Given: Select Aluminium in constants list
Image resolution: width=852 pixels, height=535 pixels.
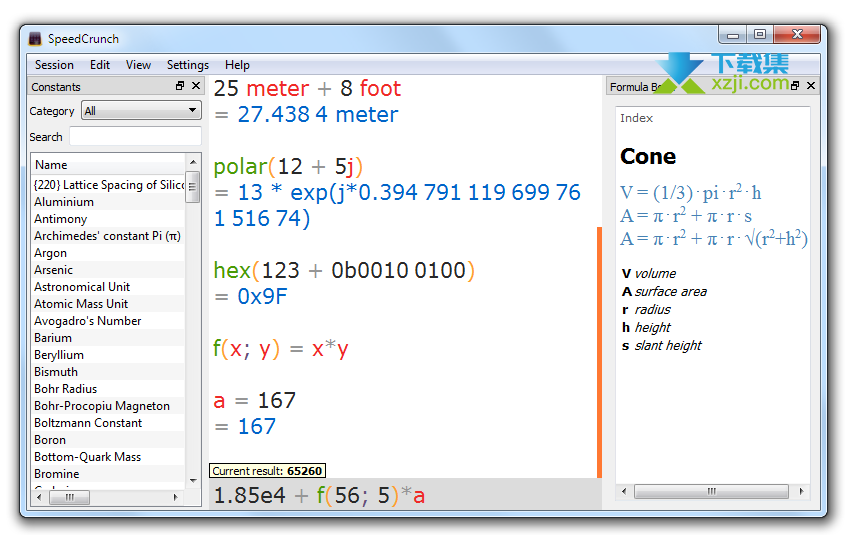Looking at the screenshot, I should point(108,202).
